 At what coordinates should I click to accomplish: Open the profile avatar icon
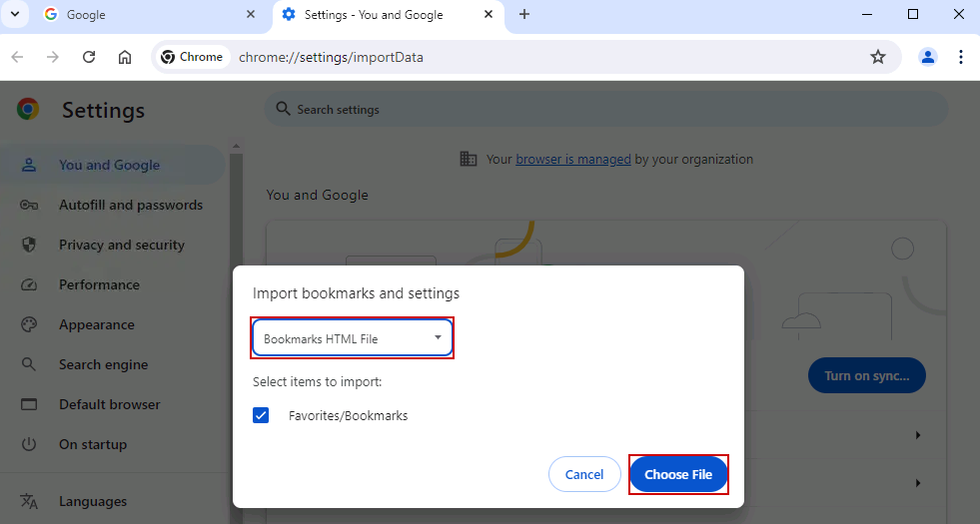coord(928,57)
